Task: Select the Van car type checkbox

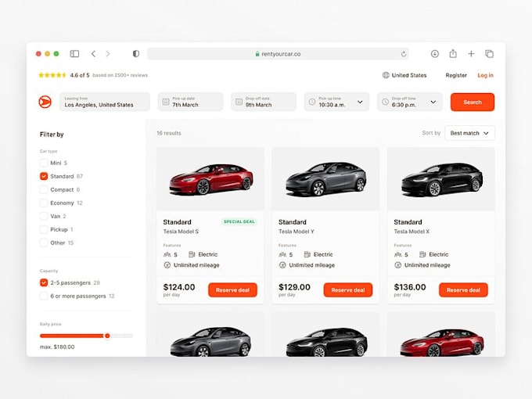Action: (x=44, y=216)
